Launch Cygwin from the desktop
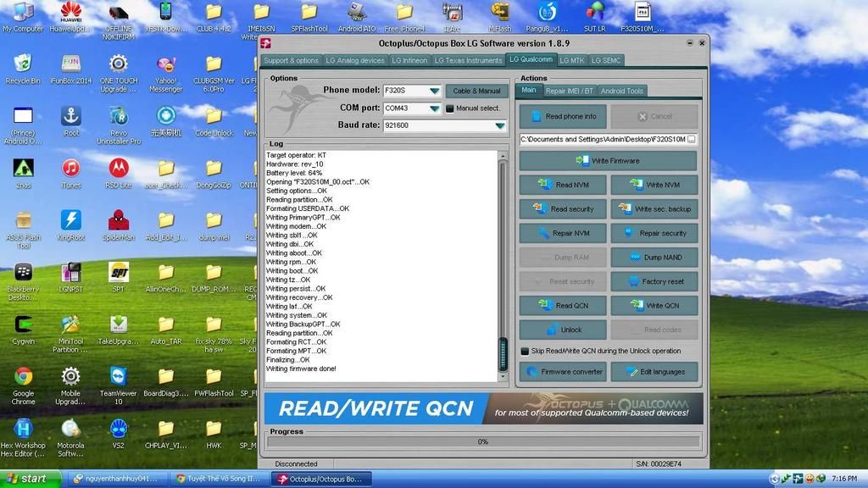 23,330
